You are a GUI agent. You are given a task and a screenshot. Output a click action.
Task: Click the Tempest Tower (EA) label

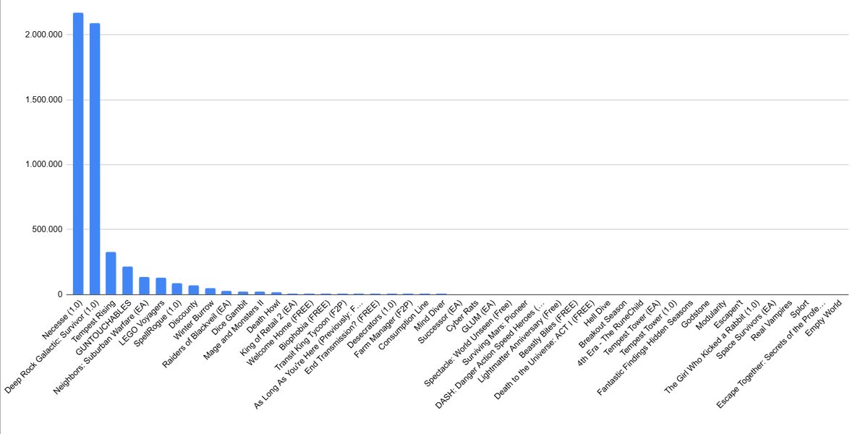[x=631, y=327]
